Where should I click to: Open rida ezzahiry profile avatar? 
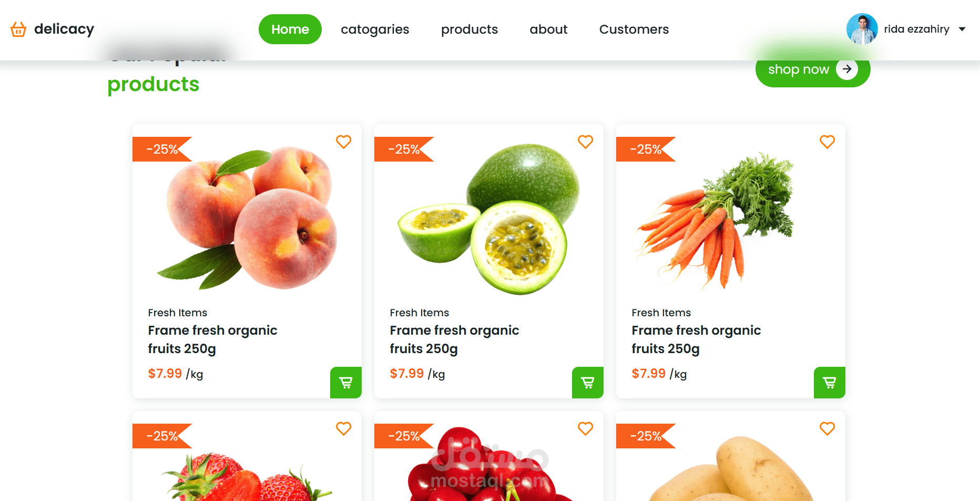862,29
